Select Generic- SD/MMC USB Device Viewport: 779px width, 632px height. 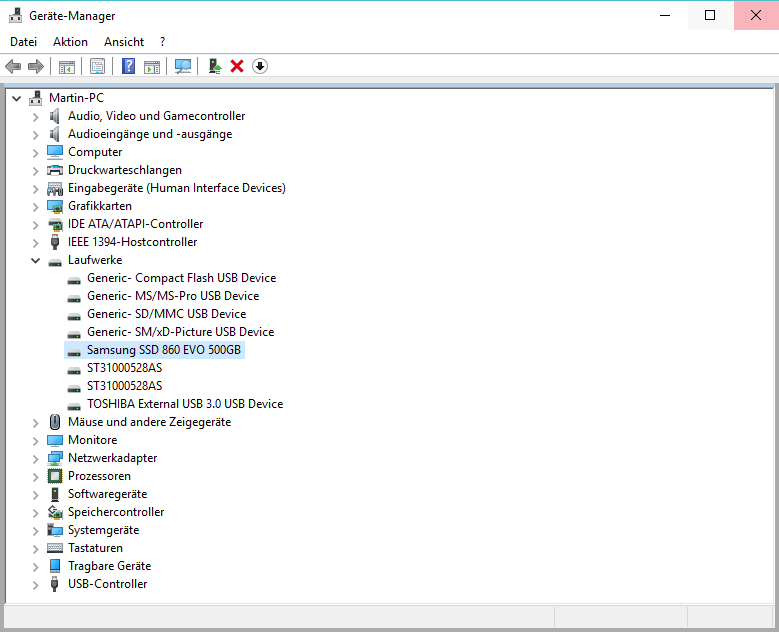(x=166, y=314)
